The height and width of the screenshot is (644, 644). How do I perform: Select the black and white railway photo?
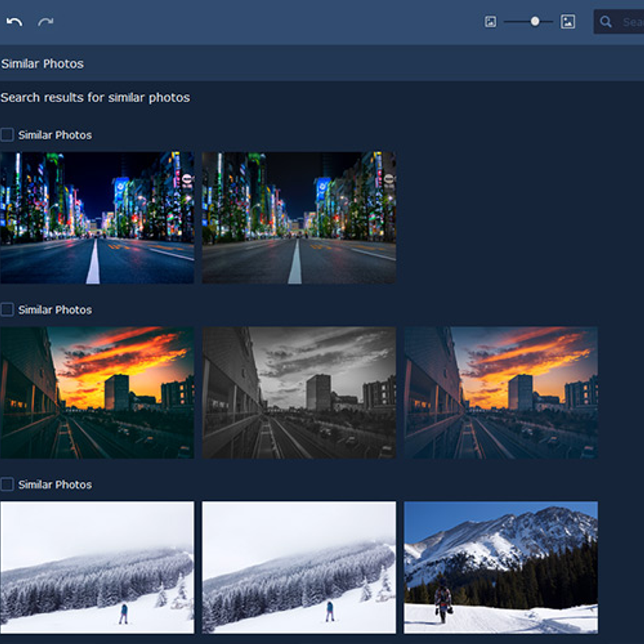pos(299,392)
